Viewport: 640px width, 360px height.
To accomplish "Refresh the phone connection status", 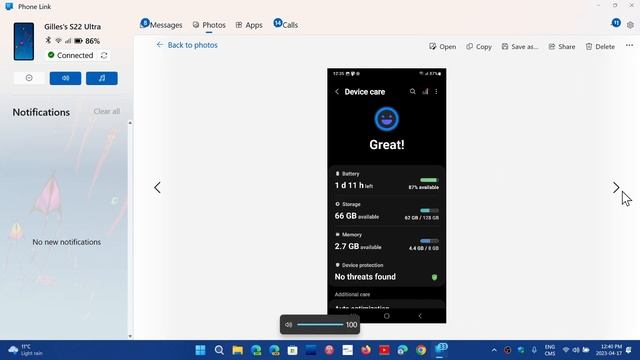I will [x=104, y=55].
